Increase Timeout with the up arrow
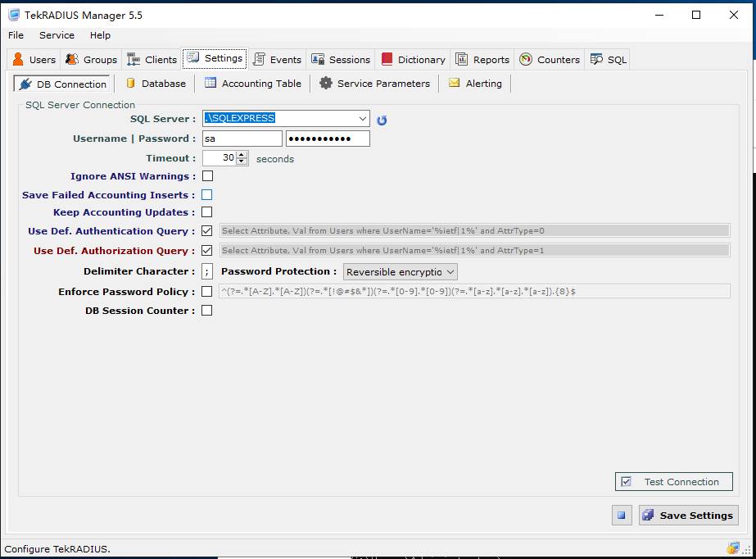Image resolution: width=756 pixels, height=559 pixels. coord(242,154)
